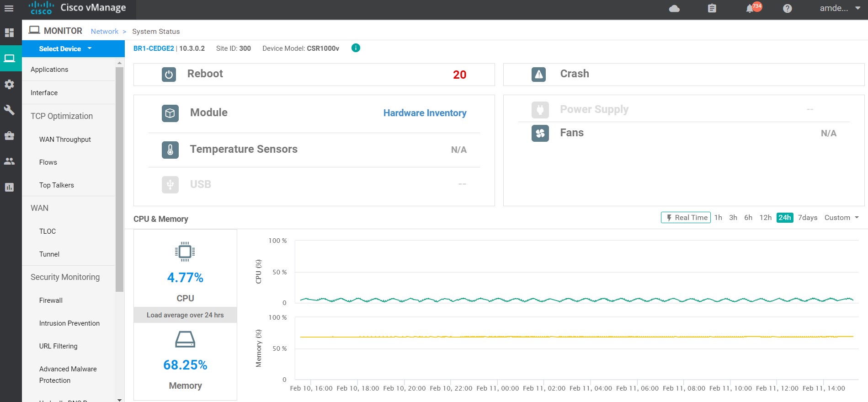Click the Dashboard icon in left sidebar
Viewport: 868px width, 402px height.
pyautogui.click(x=9, y=33)
